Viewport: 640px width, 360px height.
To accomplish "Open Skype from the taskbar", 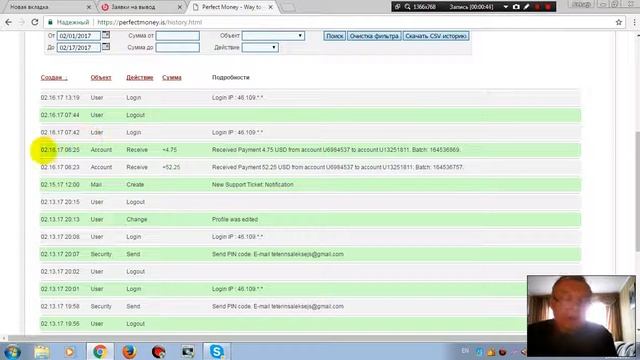I will coord(217,351).
